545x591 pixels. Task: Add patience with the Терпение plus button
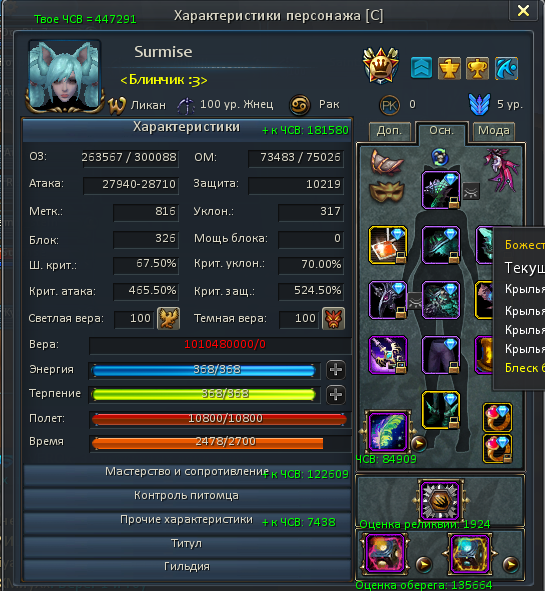point(335,395)
